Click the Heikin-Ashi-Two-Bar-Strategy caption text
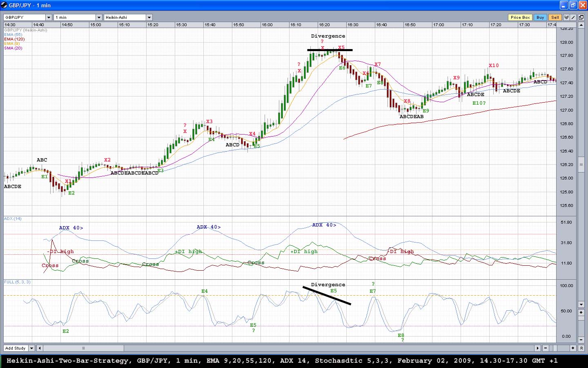 coord(67,361)
